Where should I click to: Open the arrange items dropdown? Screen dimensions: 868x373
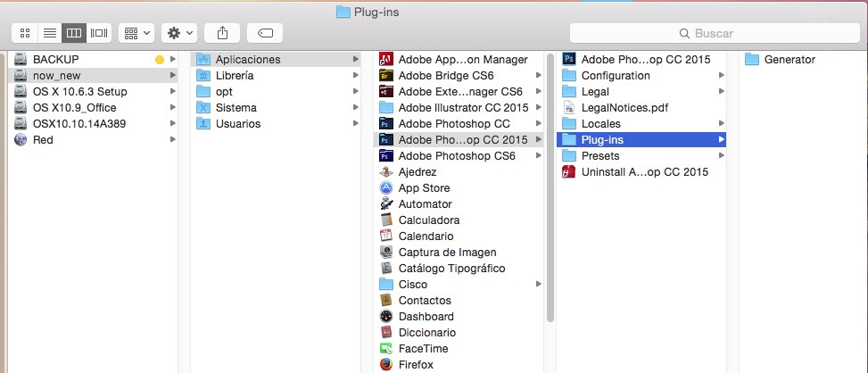point(136,33)
